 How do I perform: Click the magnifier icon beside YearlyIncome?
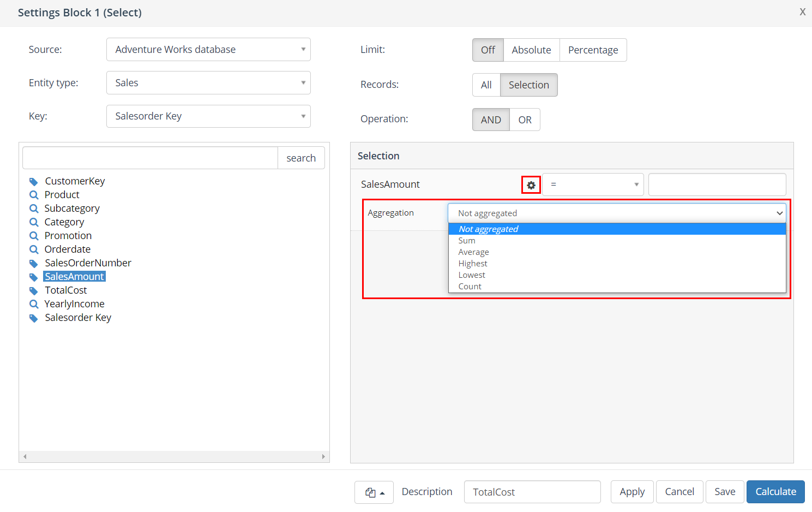tap(34, 304)
